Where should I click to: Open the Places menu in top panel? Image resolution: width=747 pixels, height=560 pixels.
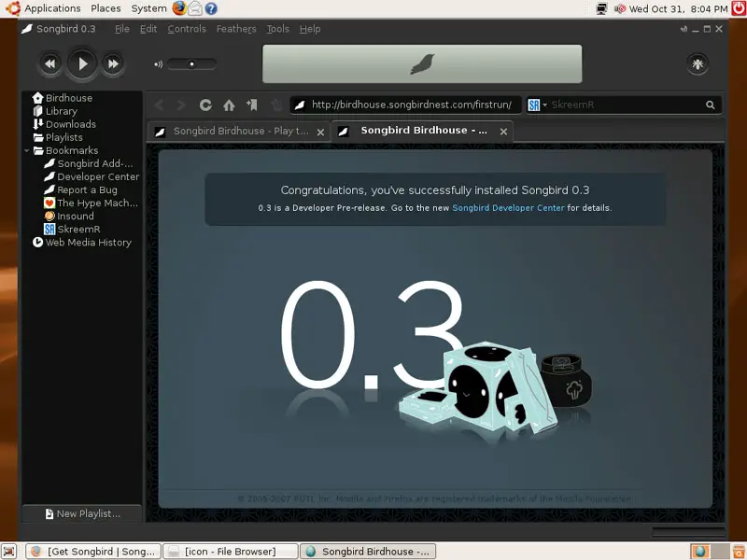106,8
